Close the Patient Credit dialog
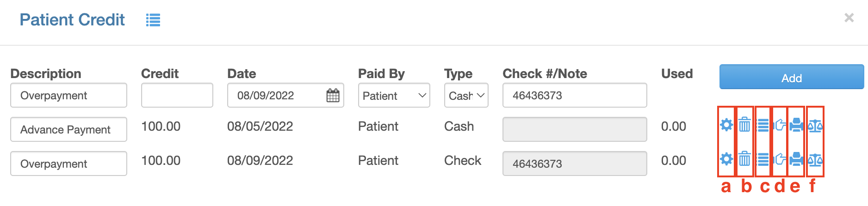Image resolution: width=868 pixels, height=206 pixels. 849,18
